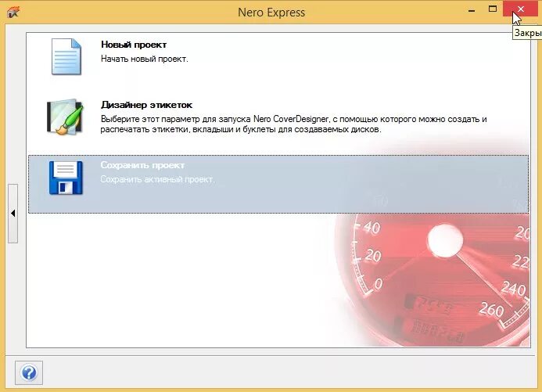Minimize the Nero Express window
The image size is (542, 392).
[x=472, y=10]
